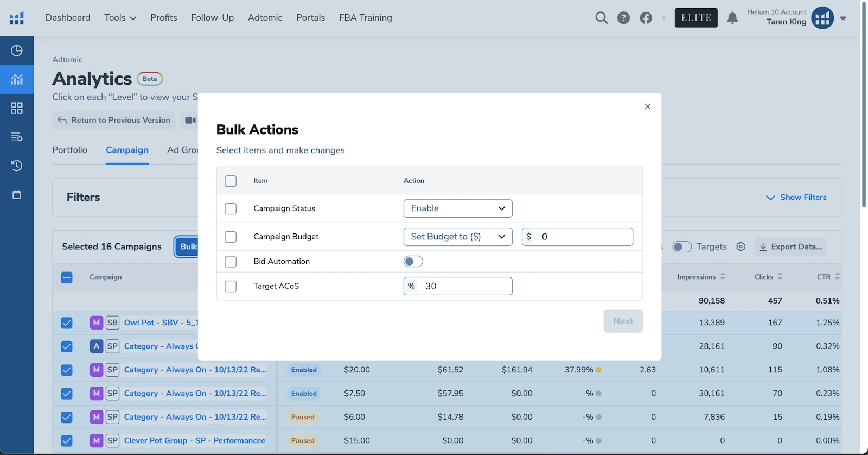Screen dimensions: 868x455
Task: Open the pie chart sidebar icon
Action: (17, 50)
